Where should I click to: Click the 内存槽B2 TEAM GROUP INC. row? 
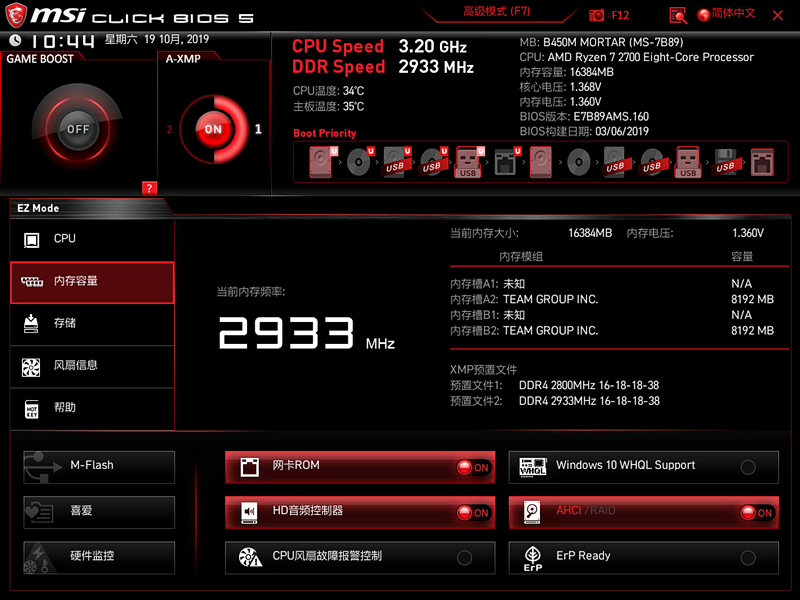click(612, 331)
